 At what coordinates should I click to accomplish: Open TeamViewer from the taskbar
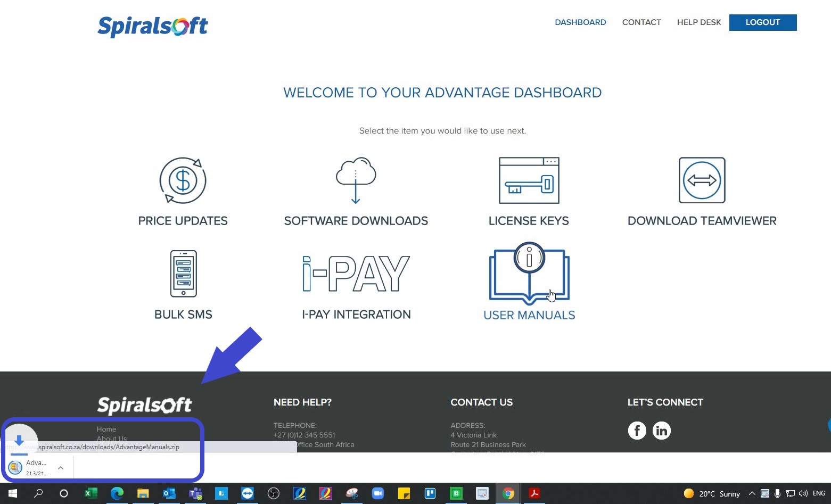point(248,493)
